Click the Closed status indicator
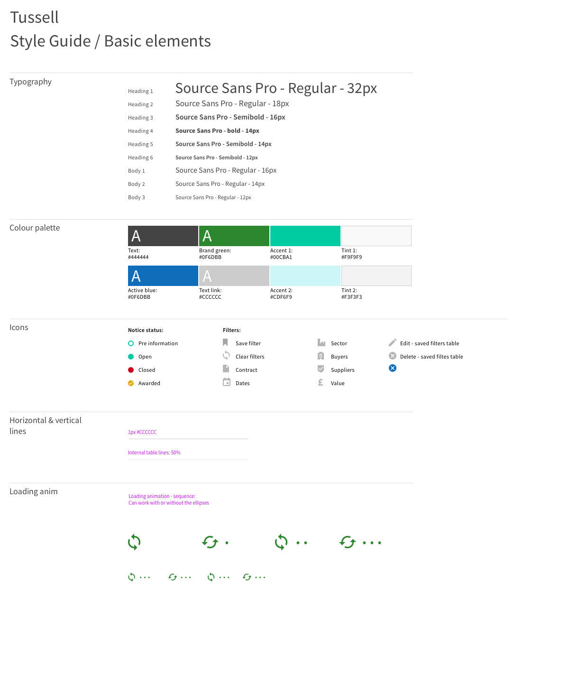588x700 pixels. pyautogui.click(x=131, y=369)
